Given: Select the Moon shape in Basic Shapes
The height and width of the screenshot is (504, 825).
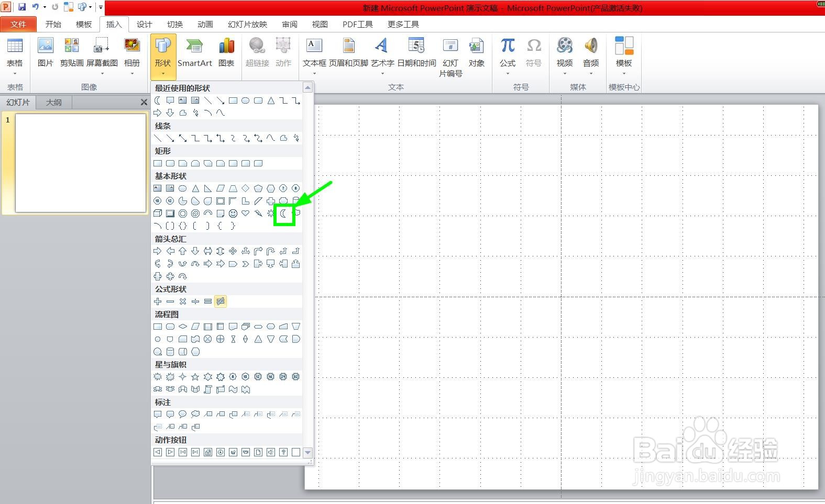Looking at the screenshot, I should [283, 214].
